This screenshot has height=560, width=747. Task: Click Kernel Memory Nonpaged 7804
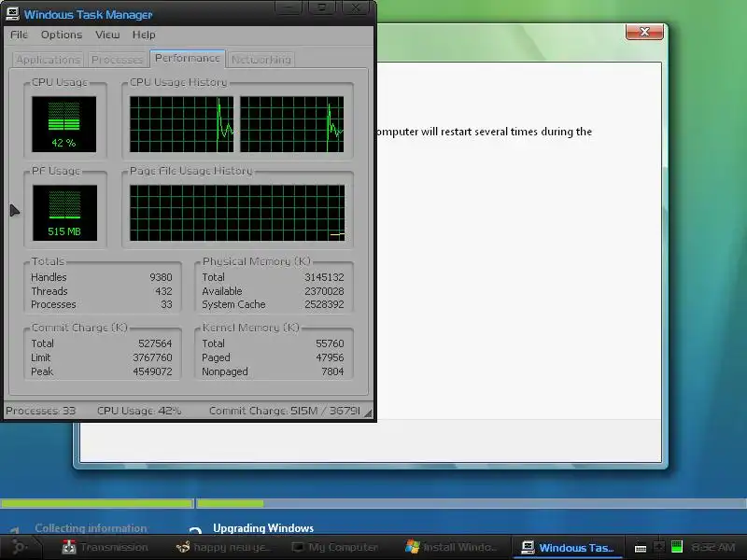(332, 371)
